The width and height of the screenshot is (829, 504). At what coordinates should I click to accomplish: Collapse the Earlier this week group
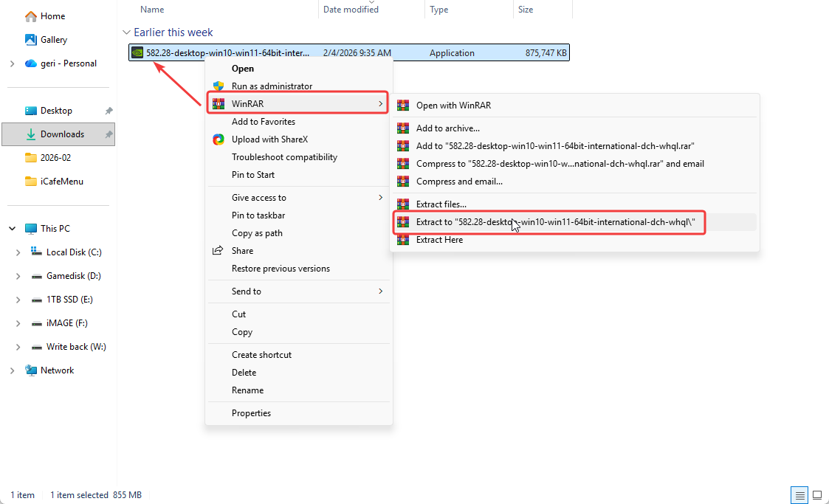pos(126,32)
